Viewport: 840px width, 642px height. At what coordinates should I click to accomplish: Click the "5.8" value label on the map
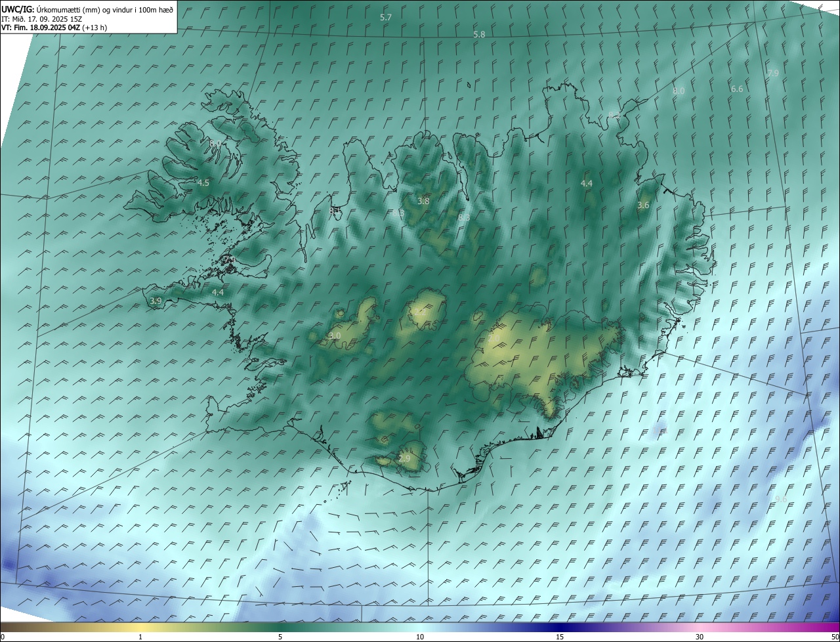[479, 34]
